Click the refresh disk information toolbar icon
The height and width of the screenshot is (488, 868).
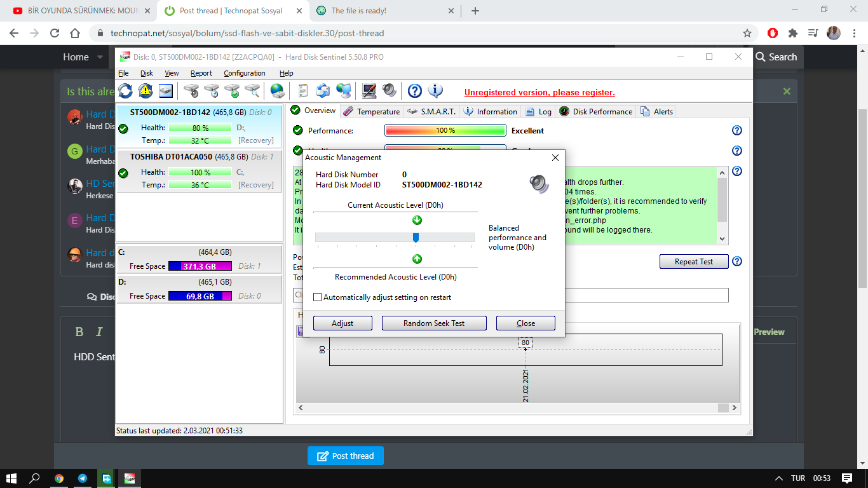[x=126, y=91]
